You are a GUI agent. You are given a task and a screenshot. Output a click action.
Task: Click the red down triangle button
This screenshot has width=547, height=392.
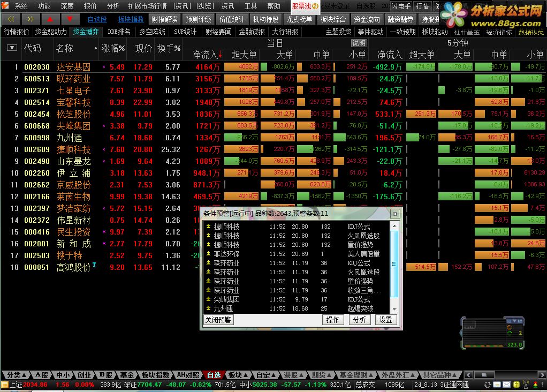[x=70, y=19]
